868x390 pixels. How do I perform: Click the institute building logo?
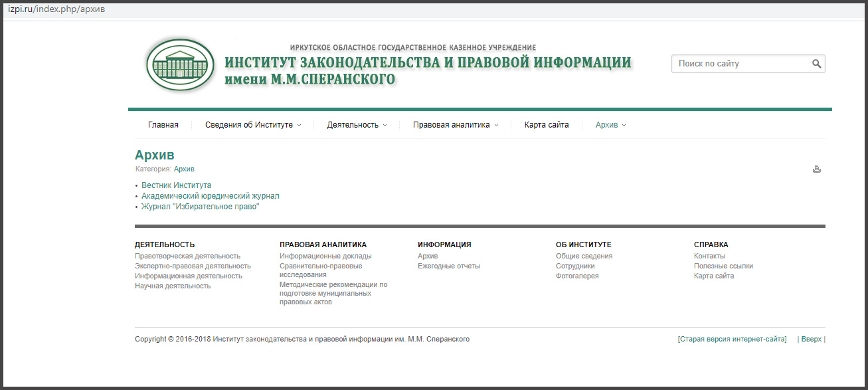pos(180,65)
